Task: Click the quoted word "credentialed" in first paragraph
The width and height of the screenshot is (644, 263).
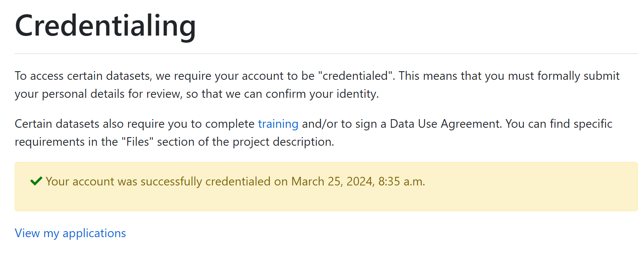Action: click(356, 76)
